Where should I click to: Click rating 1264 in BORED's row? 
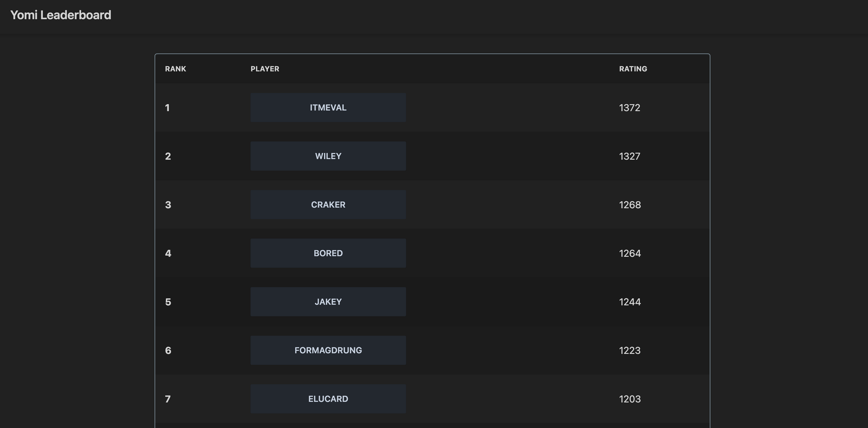(630, 253)
